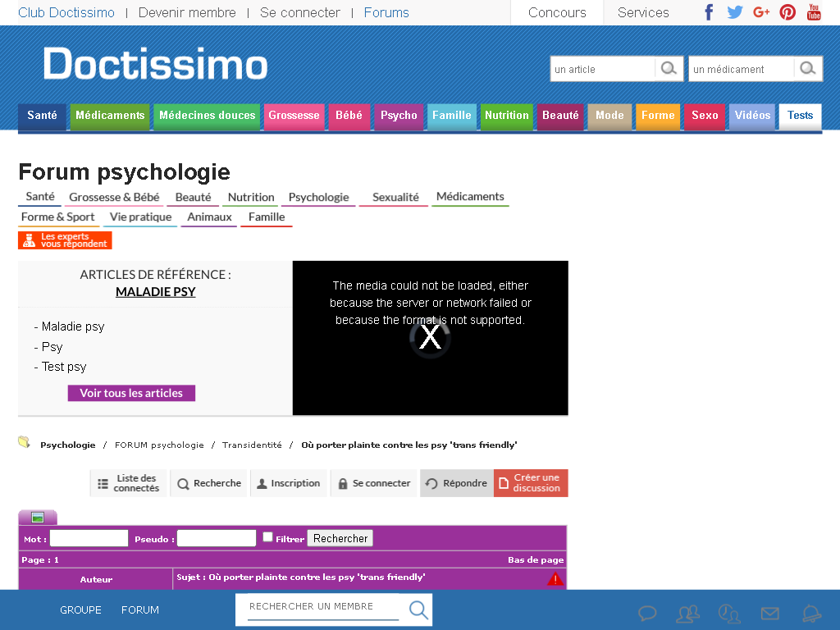Click the red warning alert icon

[555, 578]
